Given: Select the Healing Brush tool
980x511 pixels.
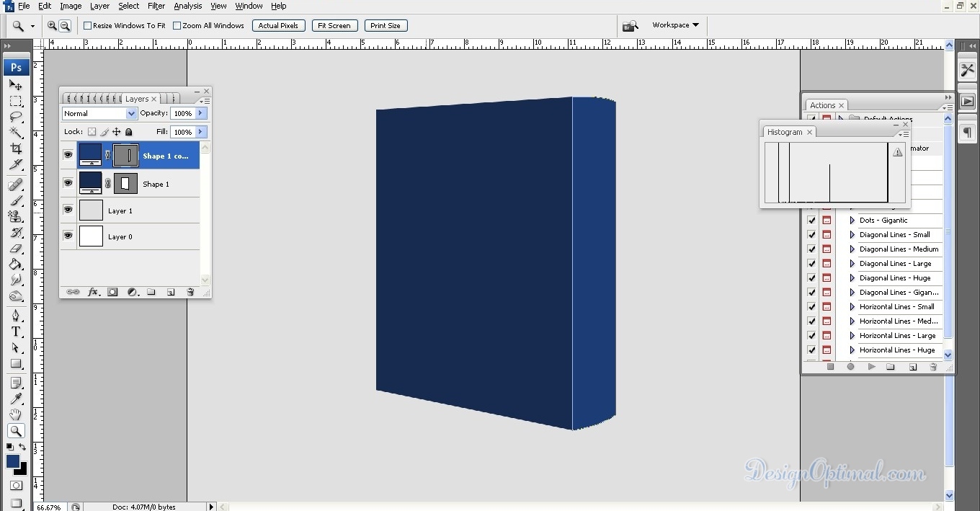Looking at the screenshot, I should coord(16,185).
